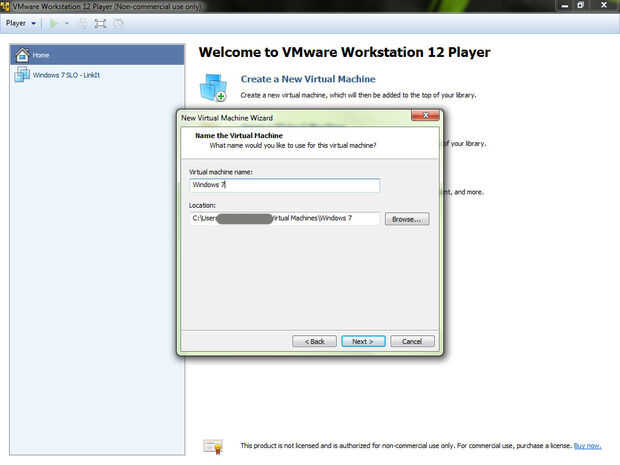Select the Home item in library
Image resolution: width=620 pixels, height=465 pixels.
coord(97,55)
